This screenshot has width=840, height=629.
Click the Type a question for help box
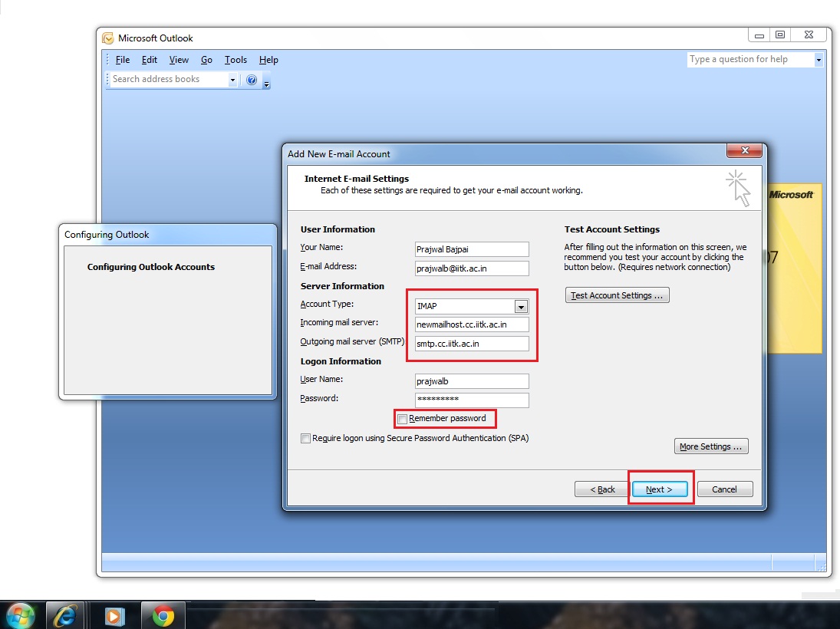[x=750, y=60]
